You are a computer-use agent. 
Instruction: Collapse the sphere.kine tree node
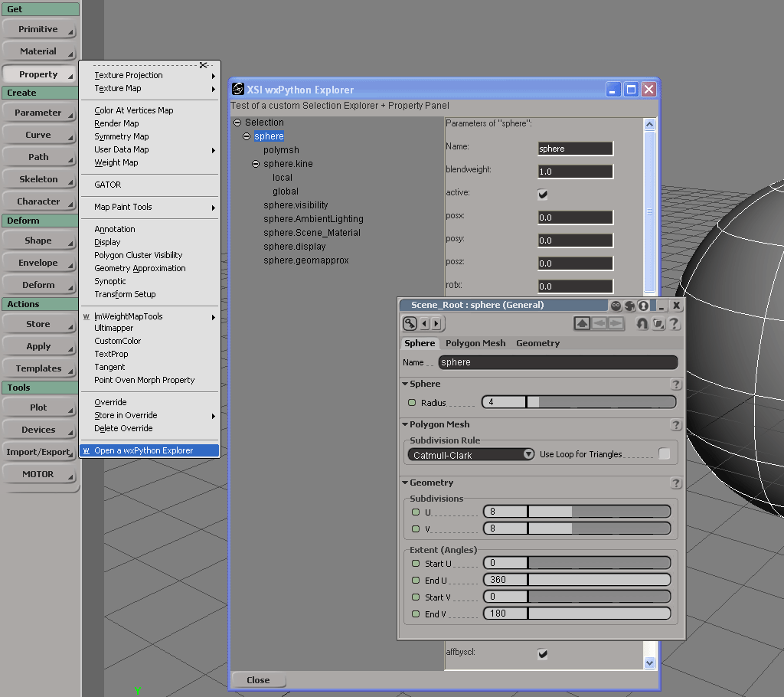click(256, 164)
